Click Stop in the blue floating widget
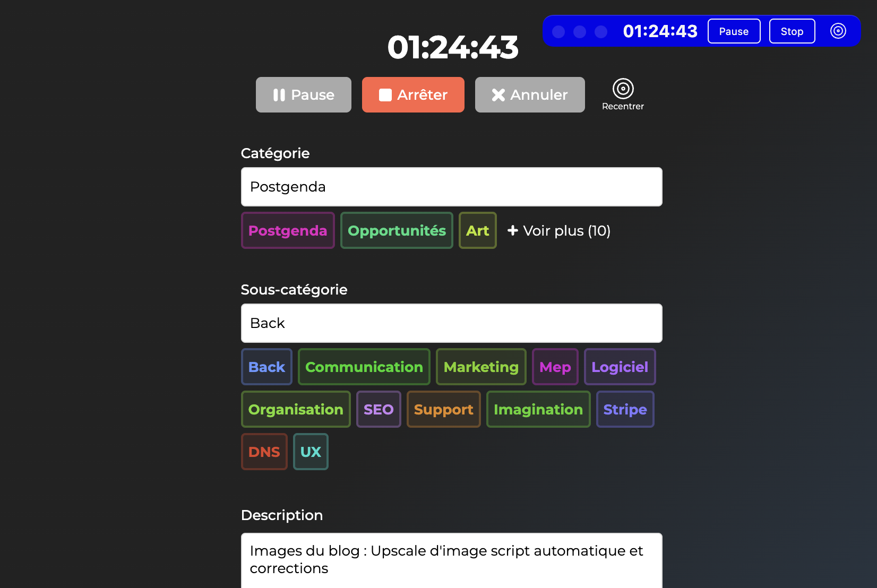877x588 pixels. click(792, 31)
